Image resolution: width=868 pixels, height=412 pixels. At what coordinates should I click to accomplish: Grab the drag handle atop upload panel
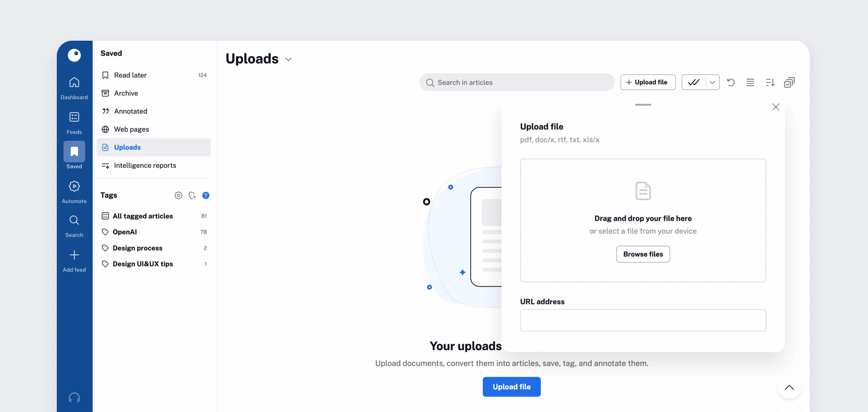click(x=643, y=105)
